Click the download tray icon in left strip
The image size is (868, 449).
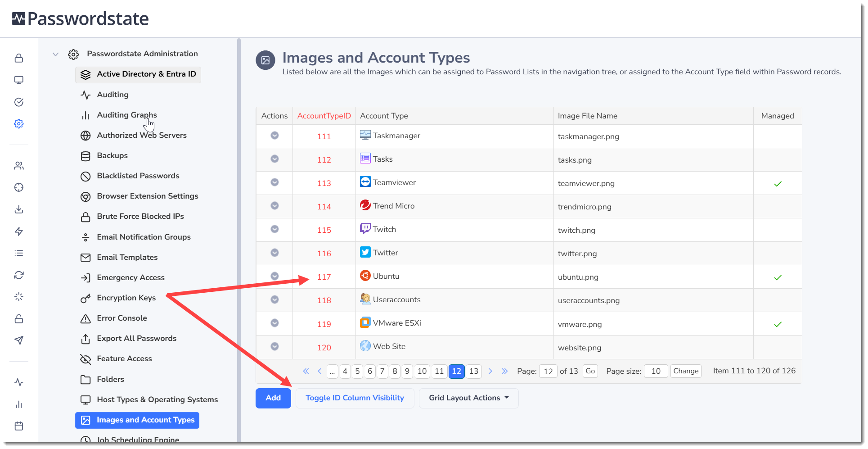click(19, 209)
